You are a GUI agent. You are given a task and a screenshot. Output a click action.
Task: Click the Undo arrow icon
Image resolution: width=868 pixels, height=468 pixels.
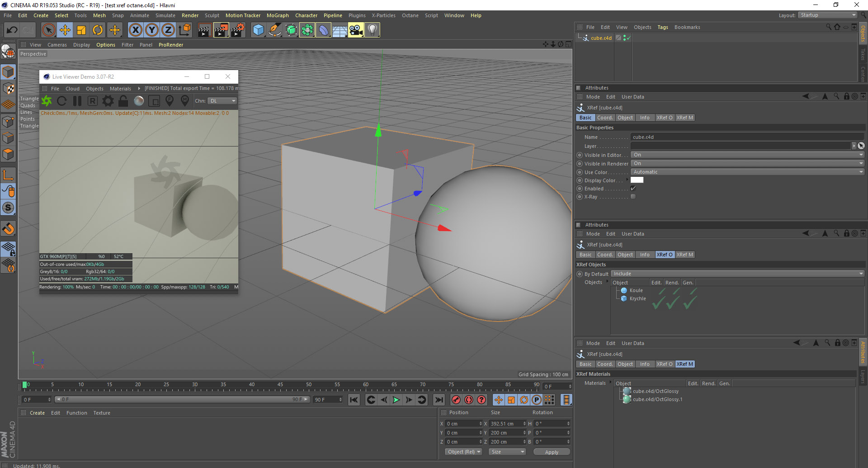coord(12,30)
